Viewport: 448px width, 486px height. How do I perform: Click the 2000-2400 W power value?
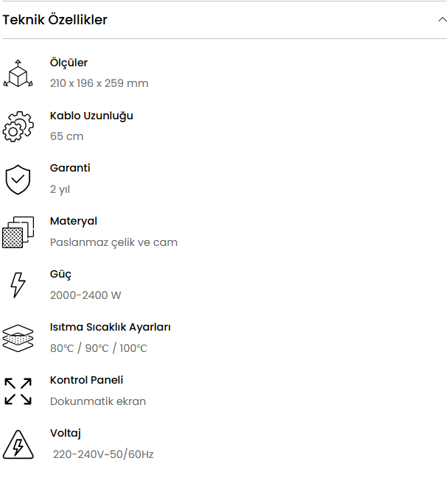[85, 295]
